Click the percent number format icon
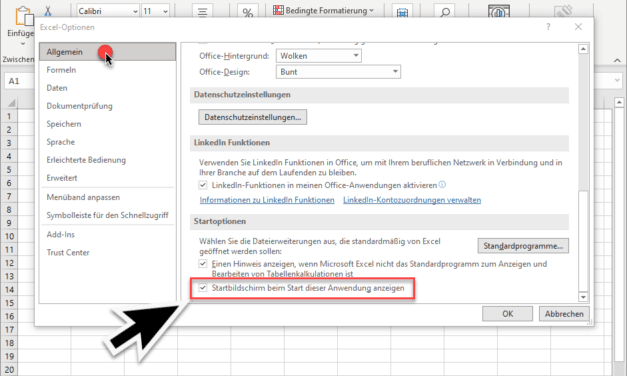 pyautogui.click(x=248, y=12)
